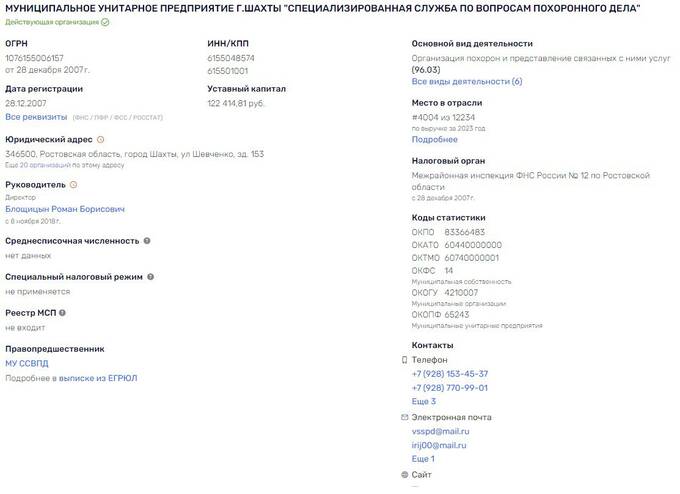Click help icon next to Среднесписочная численность

pyautogui.click(x=147, y=241)
